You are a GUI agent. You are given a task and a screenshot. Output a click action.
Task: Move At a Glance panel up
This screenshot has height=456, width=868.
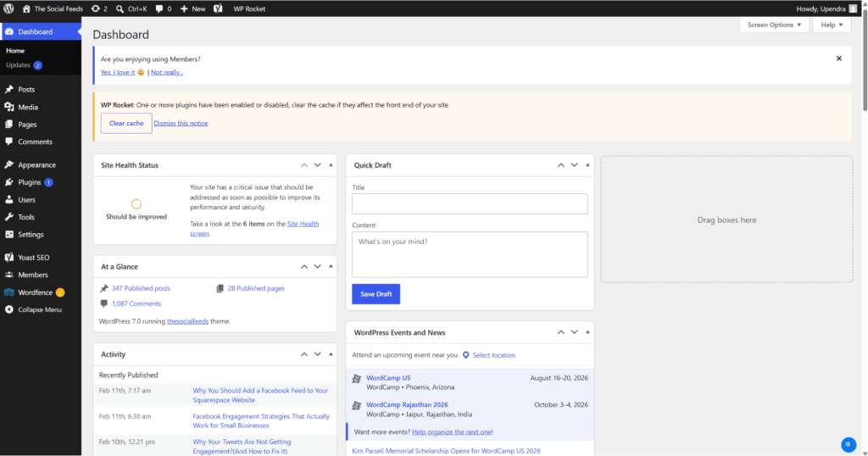point(304,266)
